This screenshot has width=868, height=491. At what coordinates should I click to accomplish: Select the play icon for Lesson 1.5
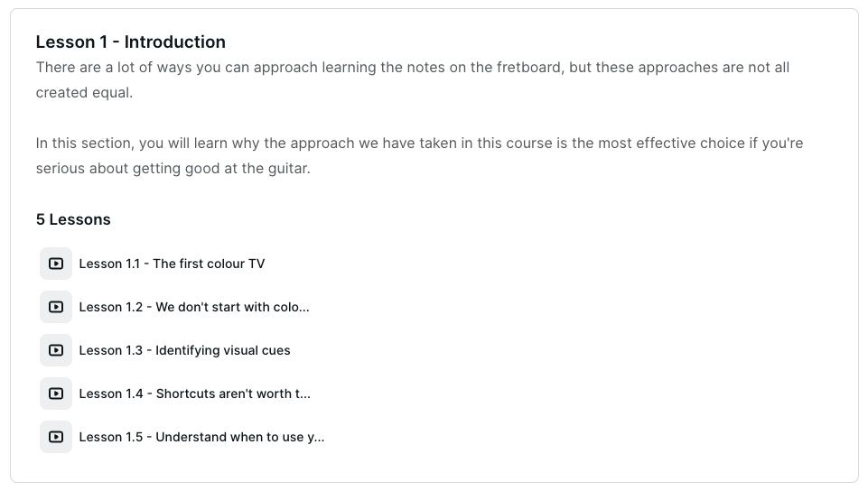pyautogui.click(x=56, y=437)
